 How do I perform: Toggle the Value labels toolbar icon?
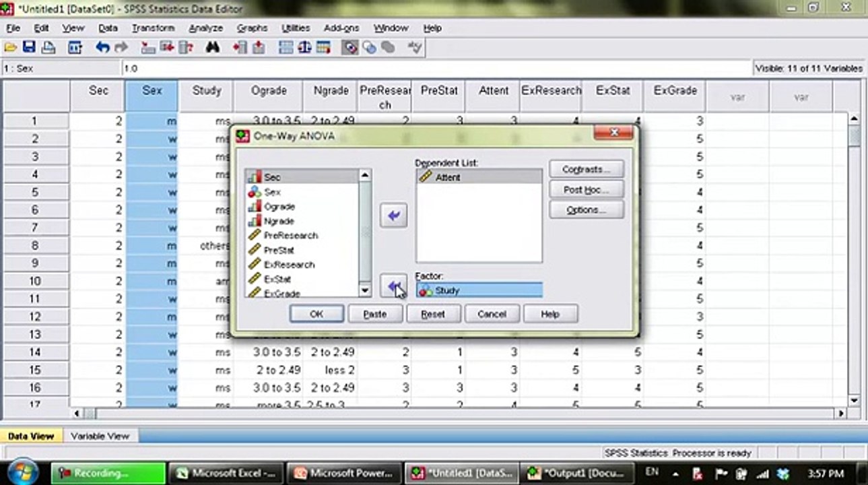pyautogui.click(x=349, y=47)
